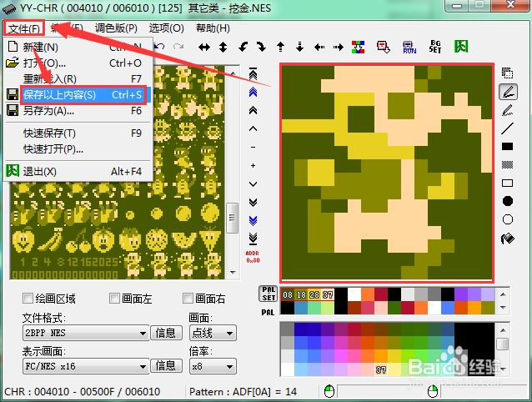Open the 表示画面 FC/NES x16 dropdown
The image size is (532, 402).
[86, 366]
